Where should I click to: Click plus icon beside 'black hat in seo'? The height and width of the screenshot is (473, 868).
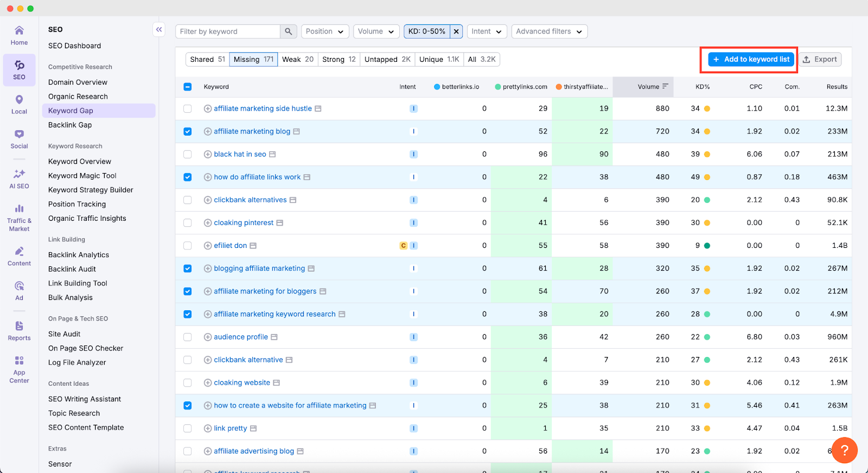[208, 155]
